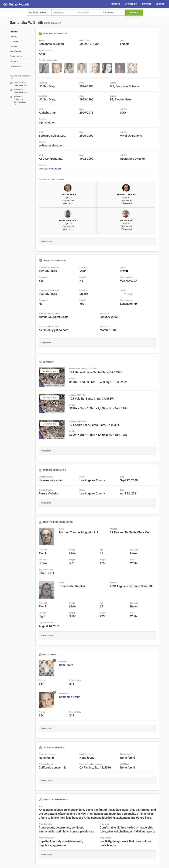The height and width of the screenshot is (868, 169).
Task: Click Thomas Smithopher's mugshot photo
Action: [47, 590]
